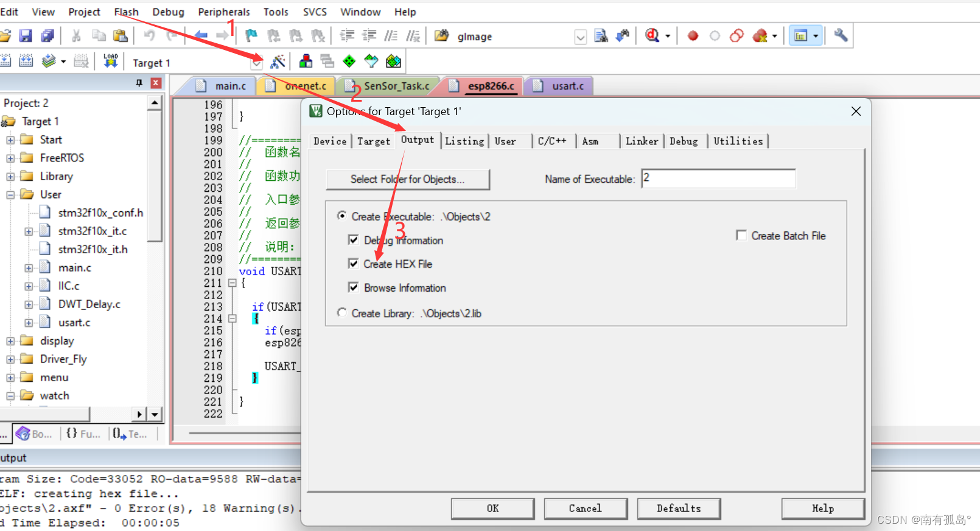
Task: Toggle the Debug Information checkbox
Action: (x=353, y=240)
